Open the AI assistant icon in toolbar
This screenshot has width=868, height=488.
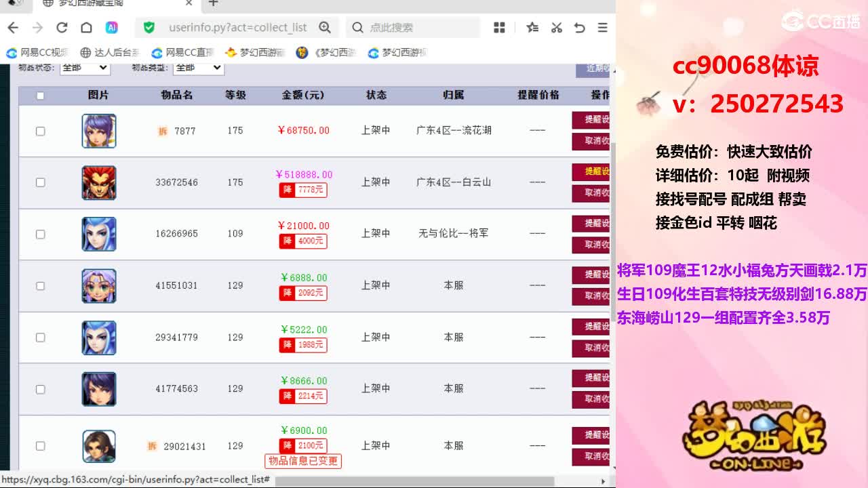point(112,27)
